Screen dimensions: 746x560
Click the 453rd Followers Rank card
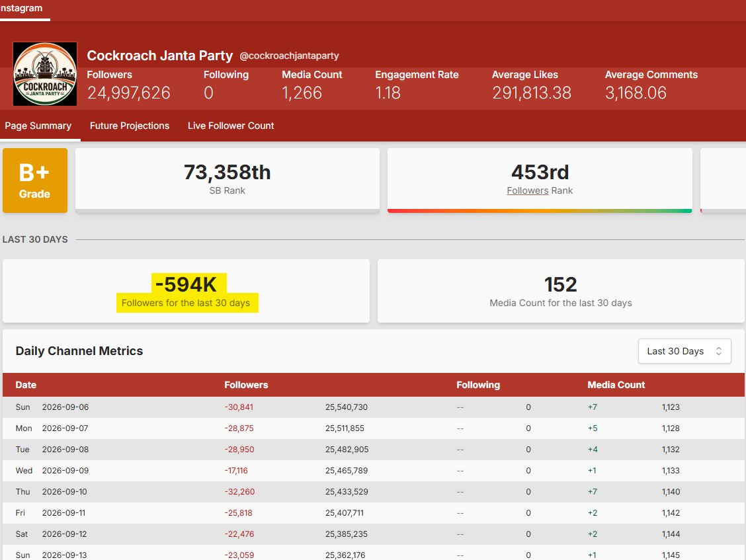pyautogui.click(x=540, y=180)
